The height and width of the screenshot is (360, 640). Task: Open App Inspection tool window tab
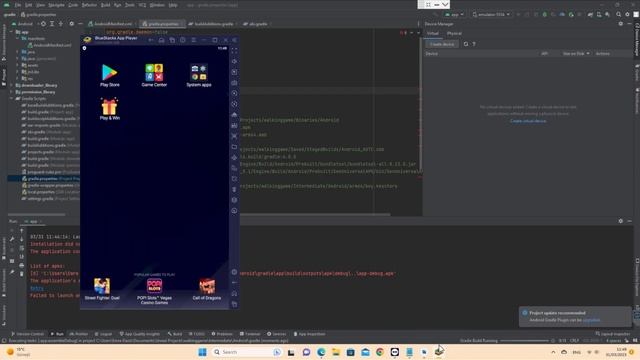309,334
